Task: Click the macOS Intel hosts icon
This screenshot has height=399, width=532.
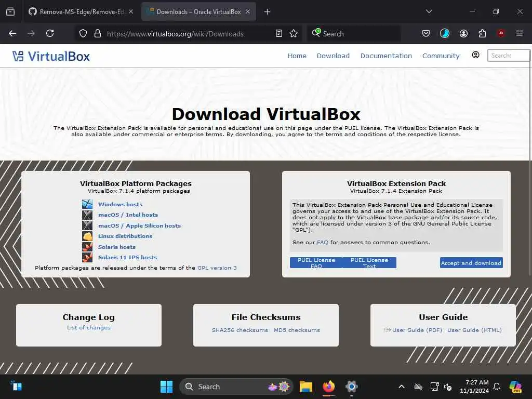Action: tap(87, 215)
